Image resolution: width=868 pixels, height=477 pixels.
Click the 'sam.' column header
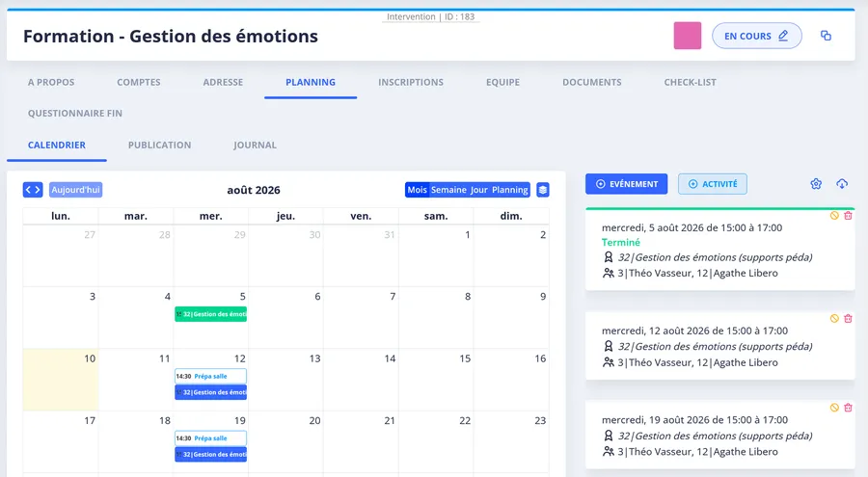coord(436,216)
